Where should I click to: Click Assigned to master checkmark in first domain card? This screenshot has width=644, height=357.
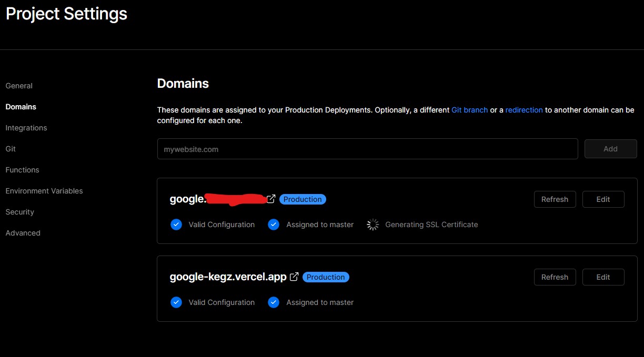(x=273, y=225)
